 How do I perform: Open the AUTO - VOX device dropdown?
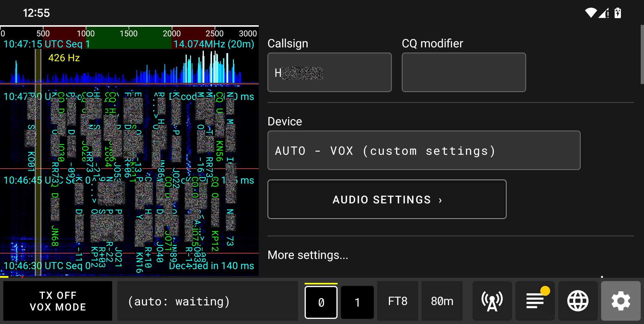pyautogui.click(x=424, y=150)
